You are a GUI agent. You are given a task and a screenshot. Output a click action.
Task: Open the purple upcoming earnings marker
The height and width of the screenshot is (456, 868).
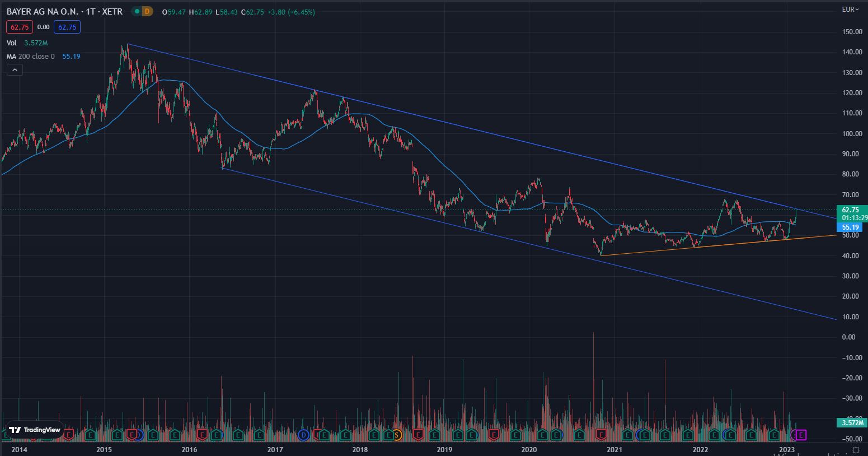801,434
